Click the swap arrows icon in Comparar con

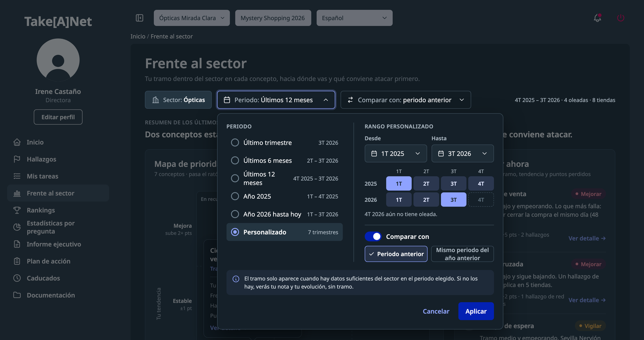click(350, 100)
